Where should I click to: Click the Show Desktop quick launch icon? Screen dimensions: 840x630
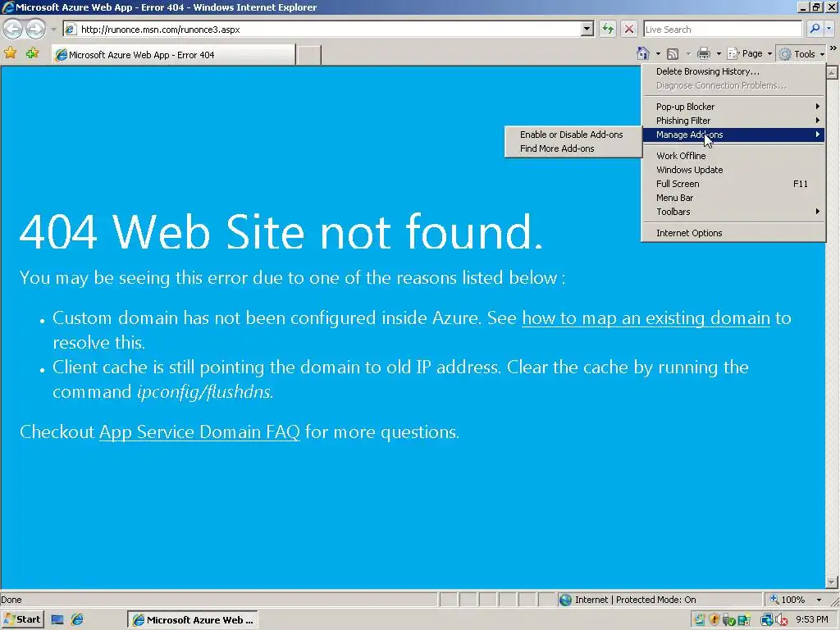point(57,620)
